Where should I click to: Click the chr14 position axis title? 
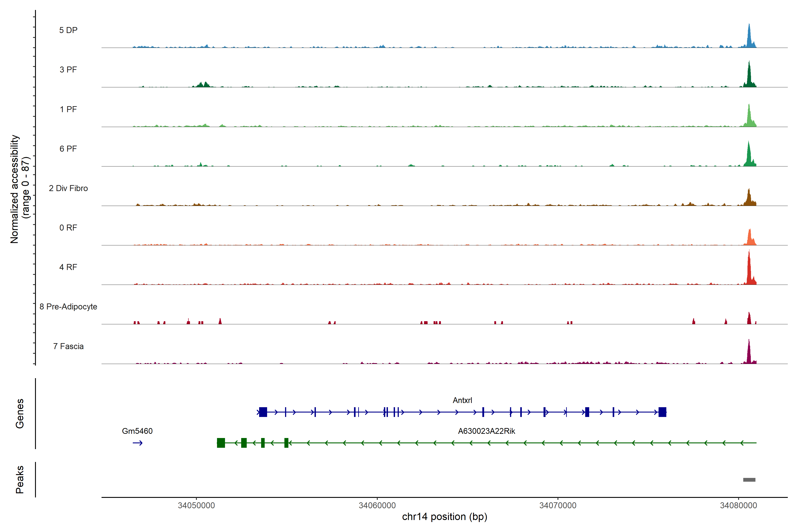[444, 517]
